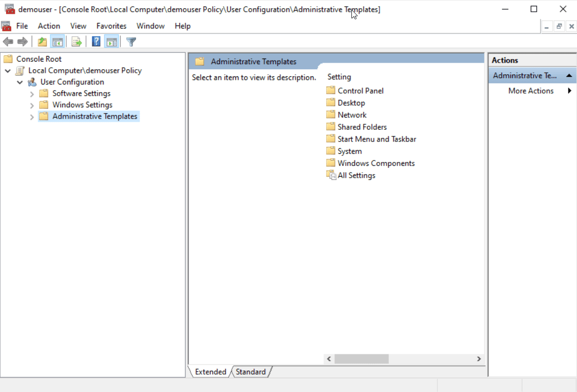Open the Window menu
Viewport: 577px width, 392px height.
(151, 26)
